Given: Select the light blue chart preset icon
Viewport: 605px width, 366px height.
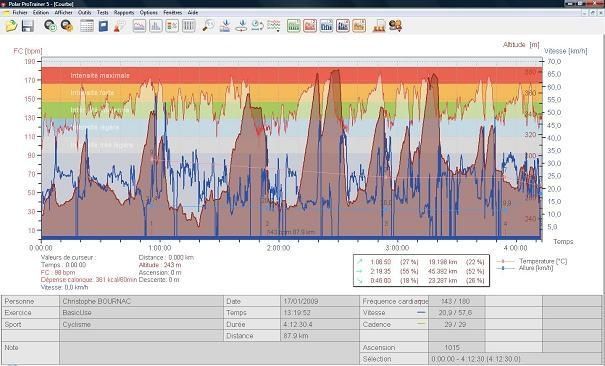Looking at the screenshot, I should pyautogui.click(x=326, y=26).
